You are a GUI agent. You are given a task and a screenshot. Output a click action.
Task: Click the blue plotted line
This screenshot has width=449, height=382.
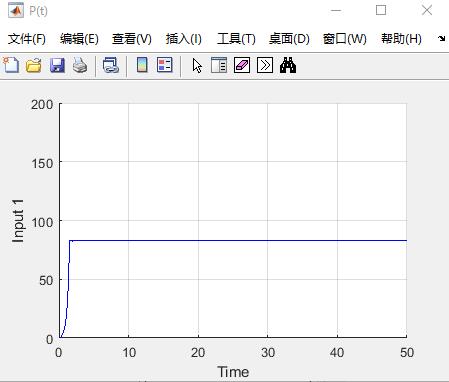(233, 240)
